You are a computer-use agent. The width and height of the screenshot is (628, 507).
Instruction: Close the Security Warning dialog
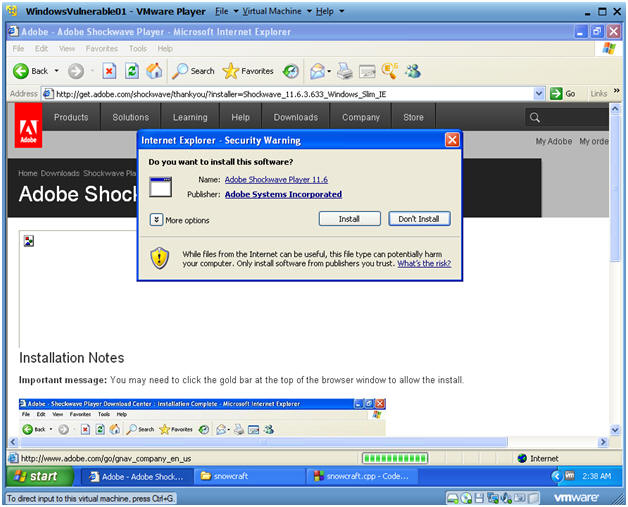tap(452, 140)
